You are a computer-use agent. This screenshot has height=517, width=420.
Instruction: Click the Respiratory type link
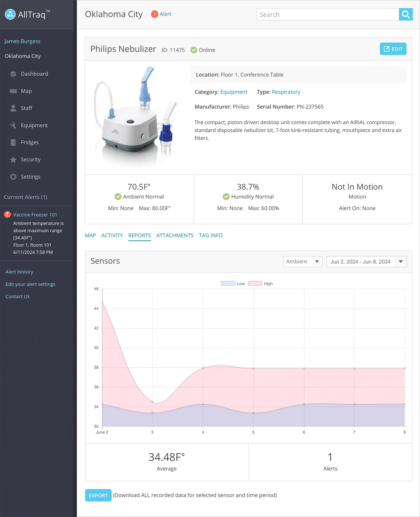click(286, 92)
